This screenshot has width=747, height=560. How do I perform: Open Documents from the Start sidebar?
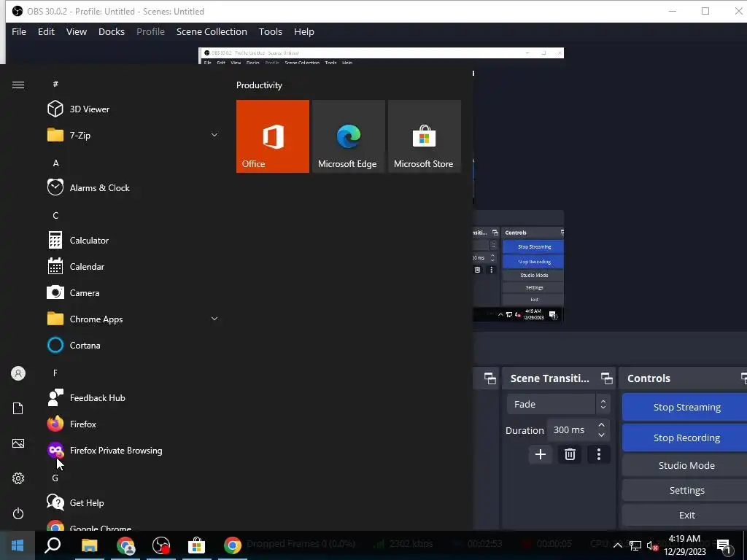(x=18, y=408)
